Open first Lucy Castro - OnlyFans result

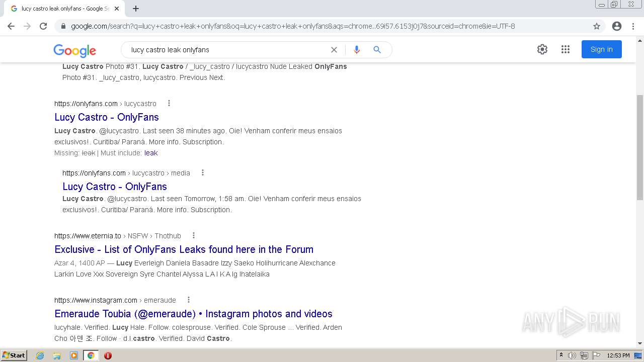107,117
